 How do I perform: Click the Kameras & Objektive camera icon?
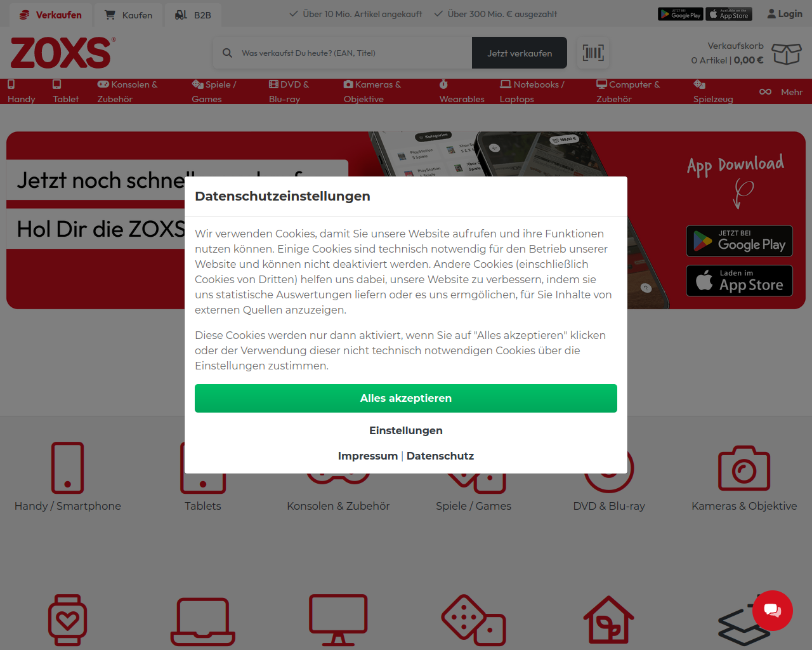pyautogui.click(x=744, y=468)
